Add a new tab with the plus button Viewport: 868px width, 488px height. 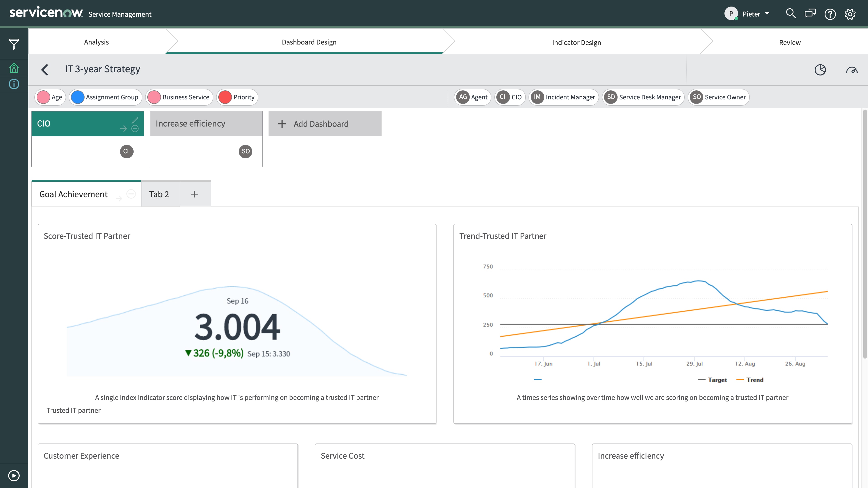pos(194,194)
